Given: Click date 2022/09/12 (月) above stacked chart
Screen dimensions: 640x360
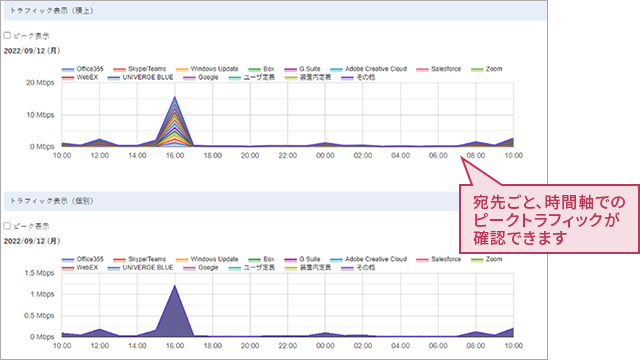Looking at the screenshot, I should [32, 51].
